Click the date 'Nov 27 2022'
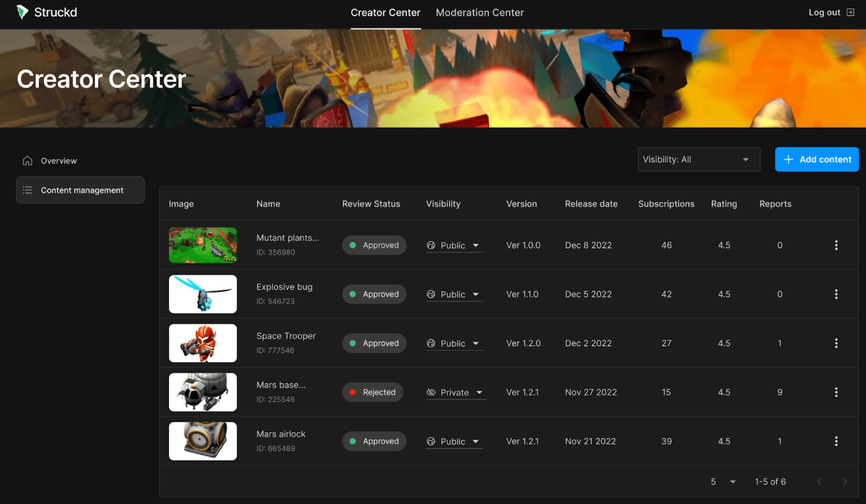This screenshot has height=504, width=866. [591, 392]
